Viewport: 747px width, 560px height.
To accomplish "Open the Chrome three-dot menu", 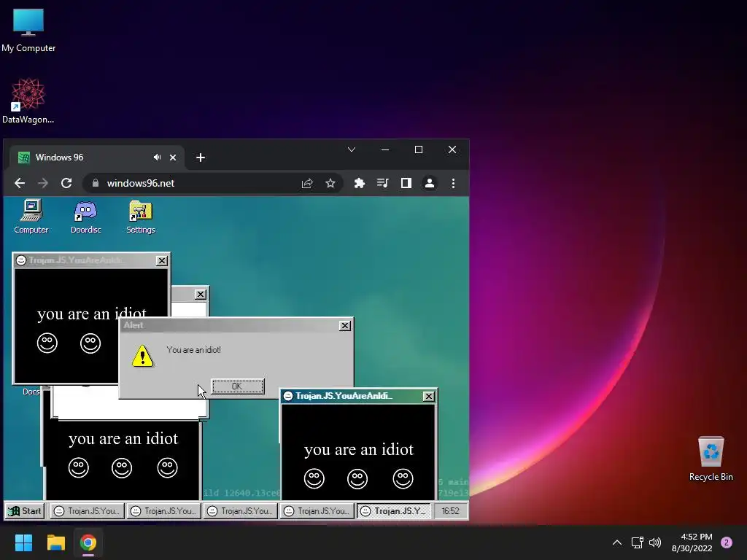I will point(453,183).
